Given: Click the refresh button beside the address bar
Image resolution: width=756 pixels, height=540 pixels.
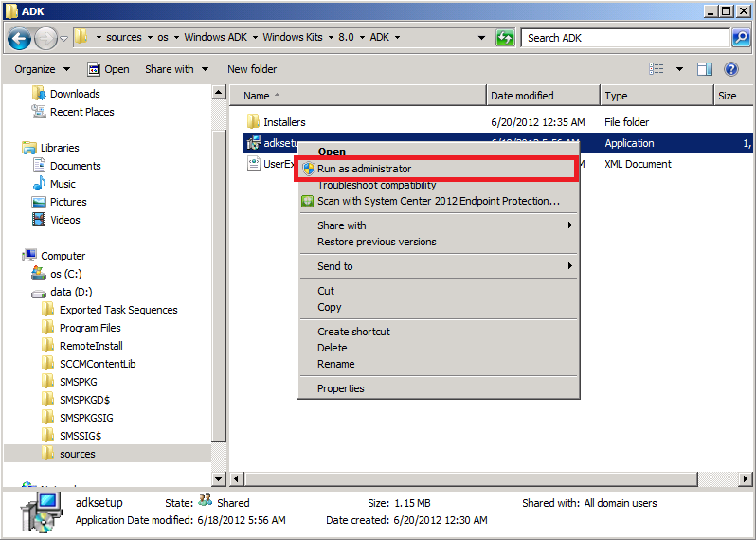Looking at the screenshot, I should click(505, 38).
